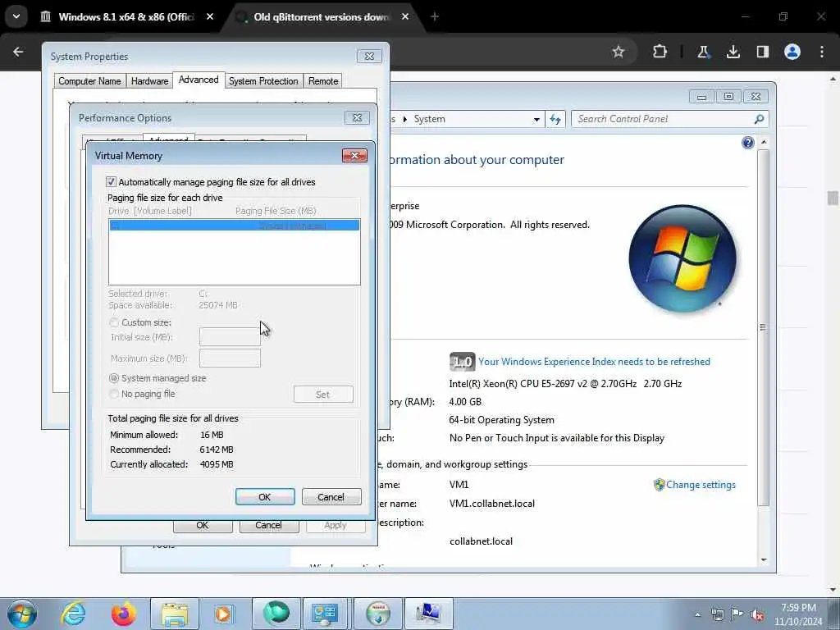Screen dimensions: 840x630
Task: Open a new browser tab
Action: [435, 16]
